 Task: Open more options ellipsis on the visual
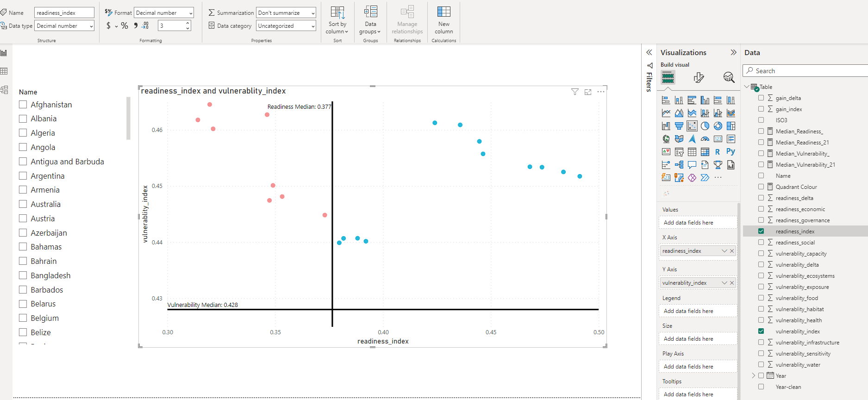click(601, 92)
